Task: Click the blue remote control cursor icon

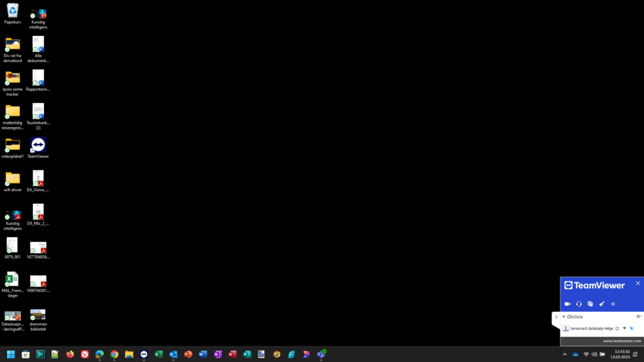Action: point(631,328)
